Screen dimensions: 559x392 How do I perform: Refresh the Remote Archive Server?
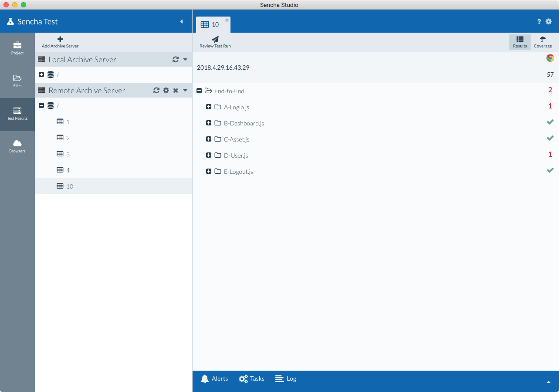(156, 90)
